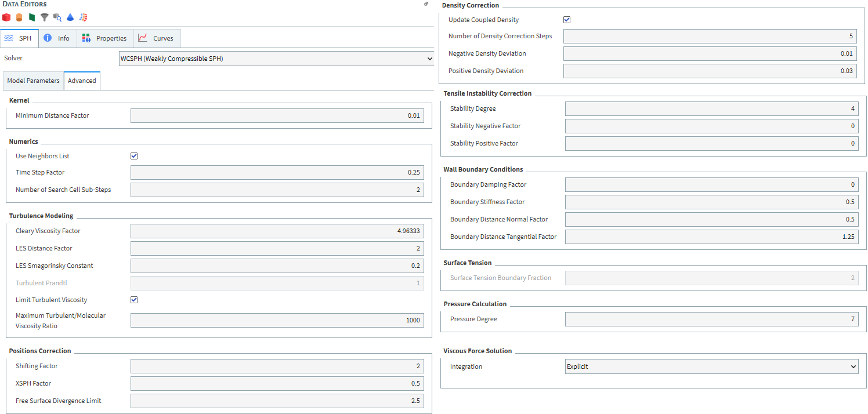Switch to the SPH tab
Viewport: 868px width, 414px height.
coord(19,38)
